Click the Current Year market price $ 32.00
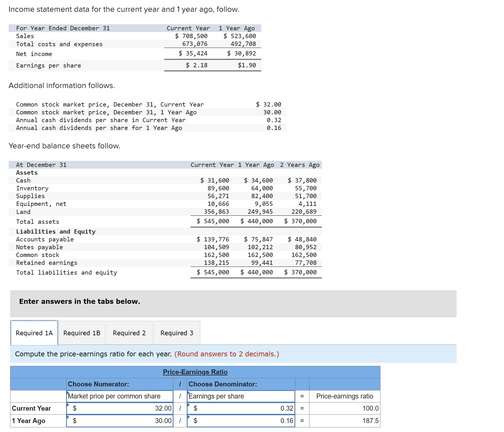This screenshot has height=432, width=504. point(268,105)
